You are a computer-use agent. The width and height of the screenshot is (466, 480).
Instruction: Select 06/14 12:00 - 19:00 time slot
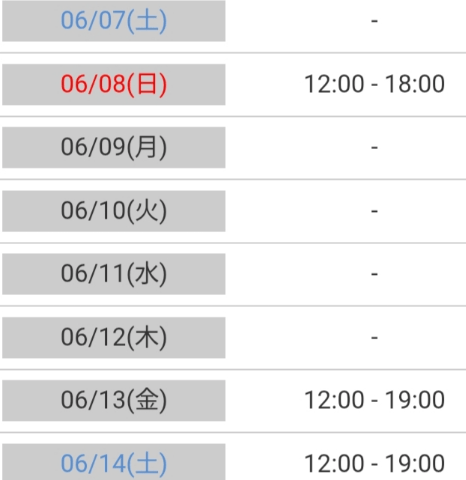coord(374,464)
